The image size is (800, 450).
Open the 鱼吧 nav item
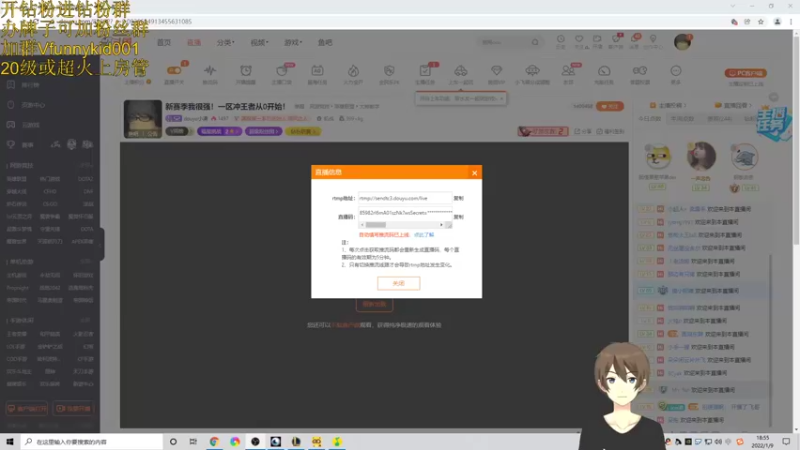click(325, 42)
